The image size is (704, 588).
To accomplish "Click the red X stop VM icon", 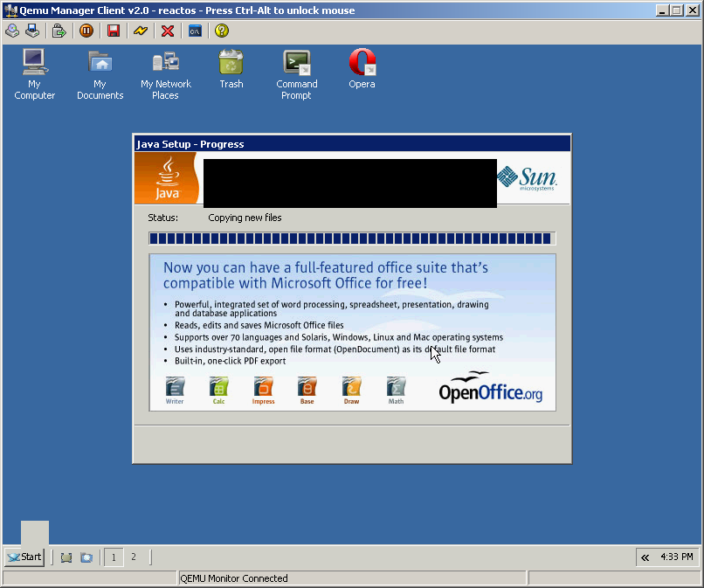I will 168,31.
